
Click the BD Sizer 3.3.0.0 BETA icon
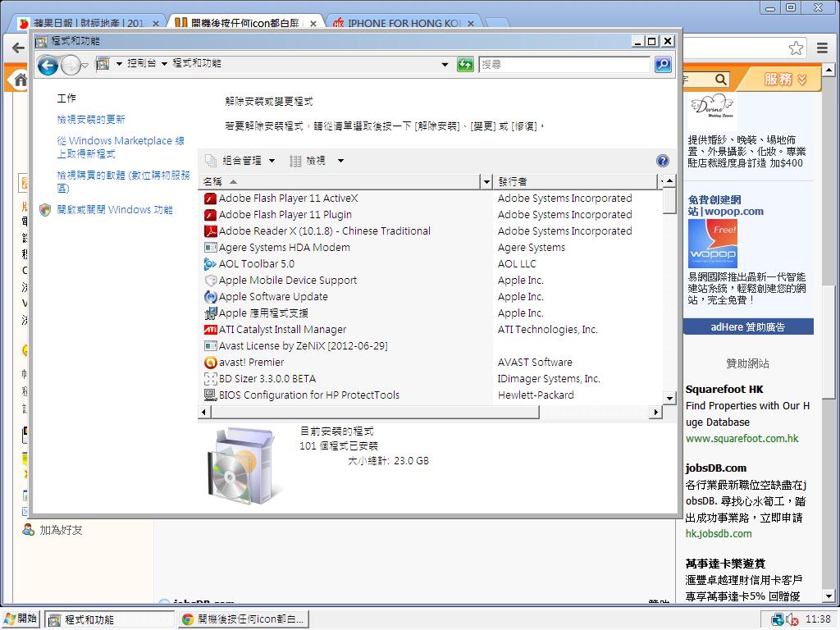tap(210, 379)
